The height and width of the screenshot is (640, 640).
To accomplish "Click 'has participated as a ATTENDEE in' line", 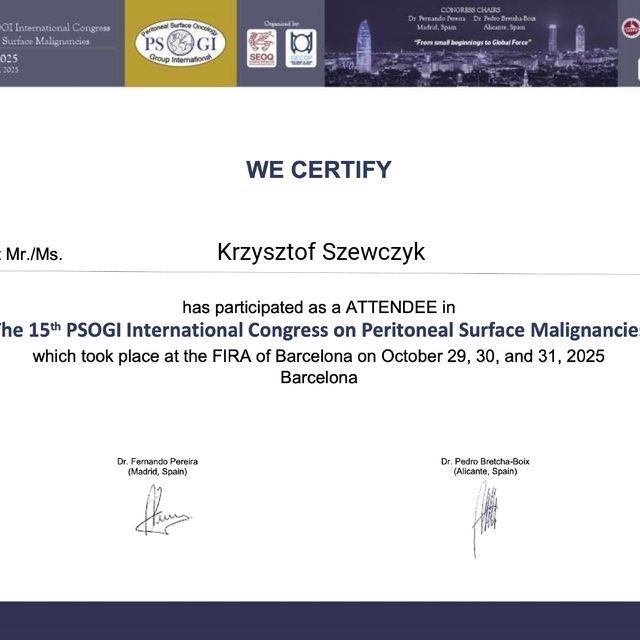I will click(319, 307).
